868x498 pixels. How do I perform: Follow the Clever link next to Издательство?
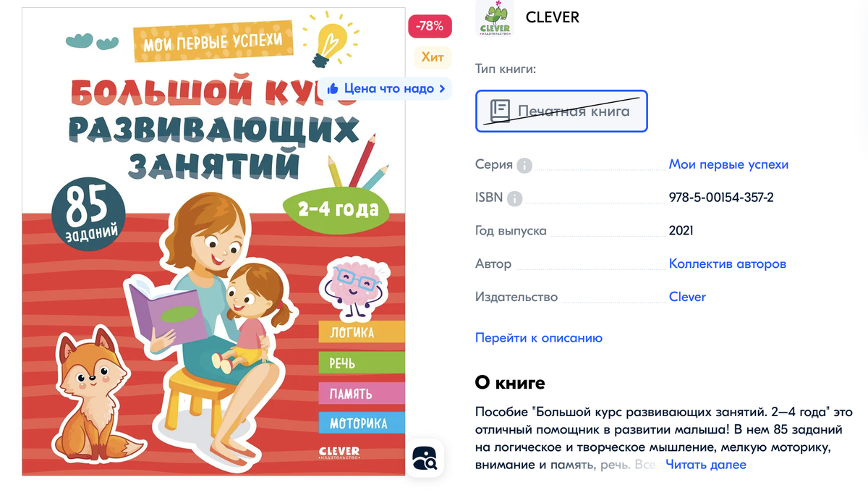point(687,297)
